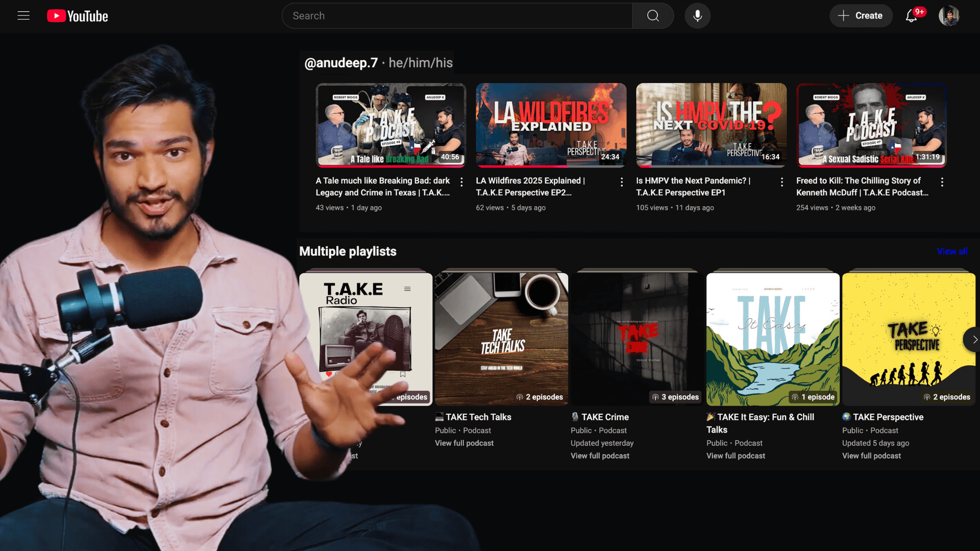Open options for LA Wildfires video
Screen dimensions: 980x551
tap(622, 182)
